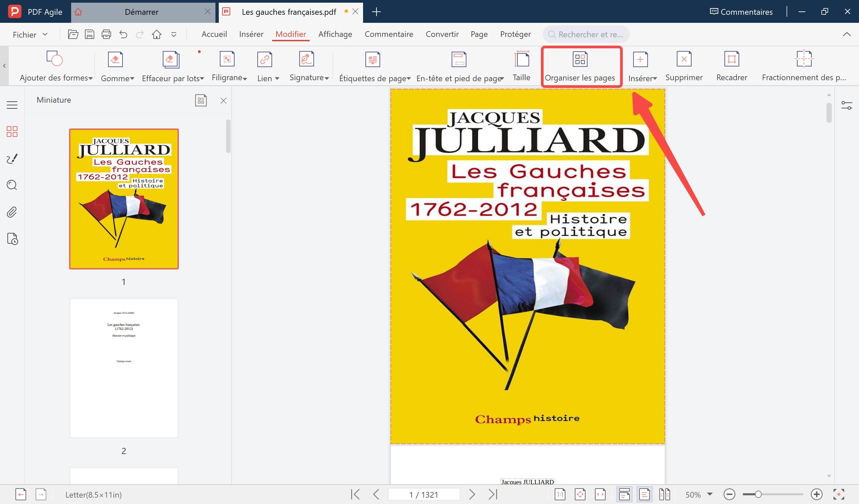Switch to the Commentaire tab
859x504 pixels.
click(x=389, y=34)
